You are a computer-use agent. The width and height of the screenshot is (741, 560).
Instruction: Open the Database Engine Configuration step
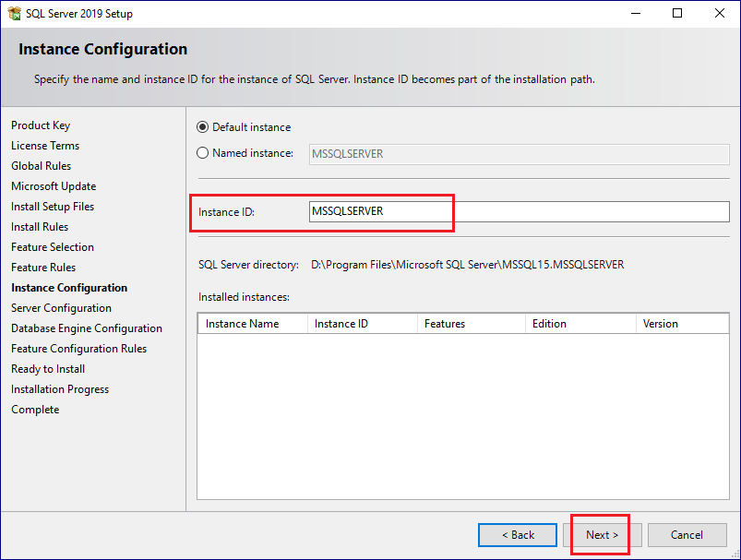(87, 328)
